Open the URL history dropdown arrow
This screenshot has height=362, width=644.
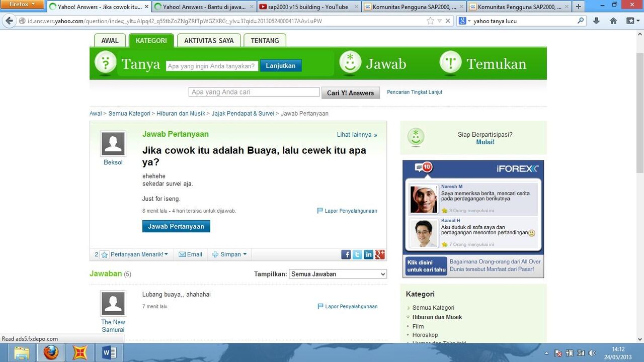[440, 21]
